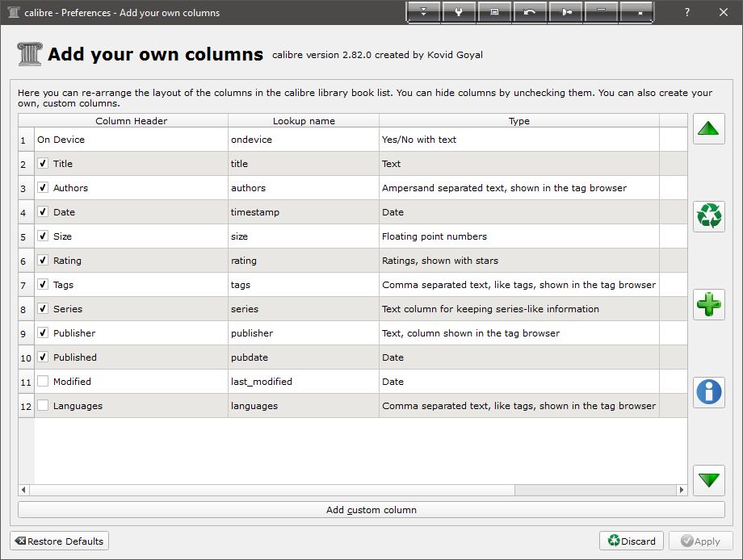This screenshot has height=560, width=743.
Task: Check the Languages column checkbox
Action: point(43,405)
